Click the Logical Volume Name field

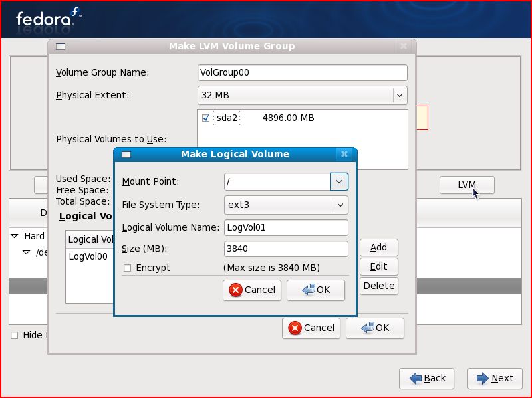(286, 227)
